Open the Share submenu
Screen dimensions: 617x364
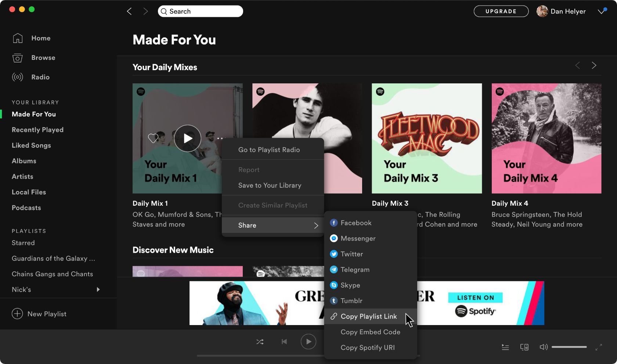pyautogui.click(x=273, y=225)
